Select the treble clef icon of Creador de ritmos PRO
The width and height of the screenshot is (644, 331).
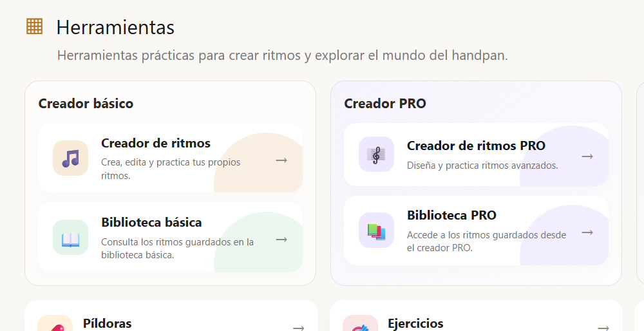pos(376,154)
